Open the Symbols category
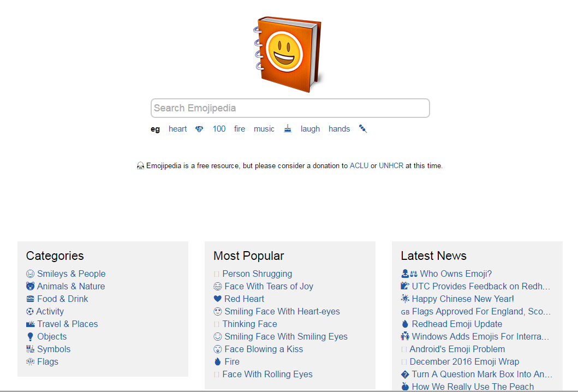 54,349
